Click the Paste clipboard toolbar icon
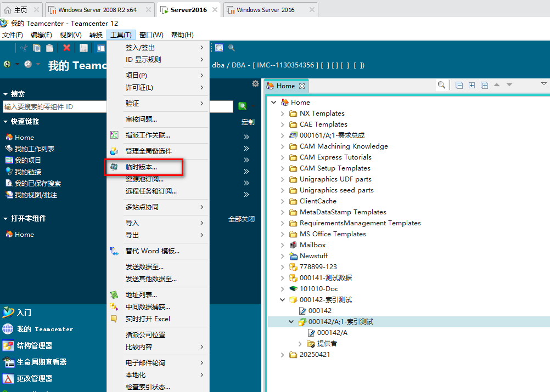Screen dimensions: 550x392 pos(49,48)
